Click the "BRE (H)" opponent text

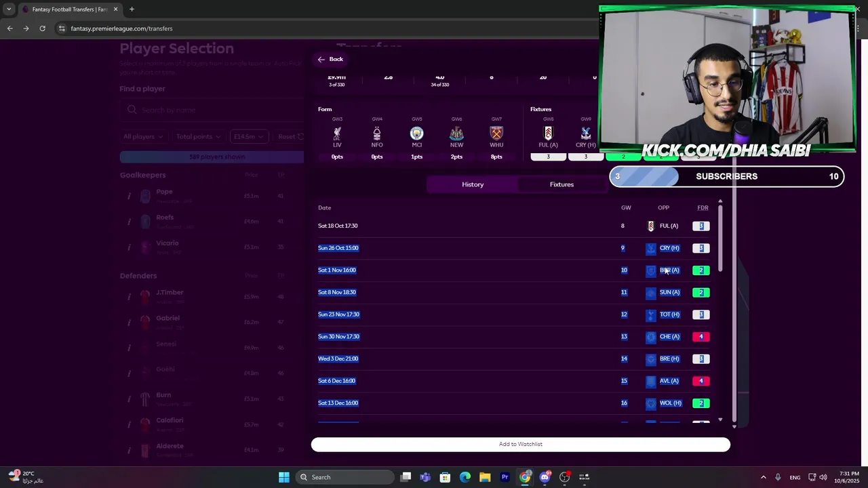click(669, 359)
